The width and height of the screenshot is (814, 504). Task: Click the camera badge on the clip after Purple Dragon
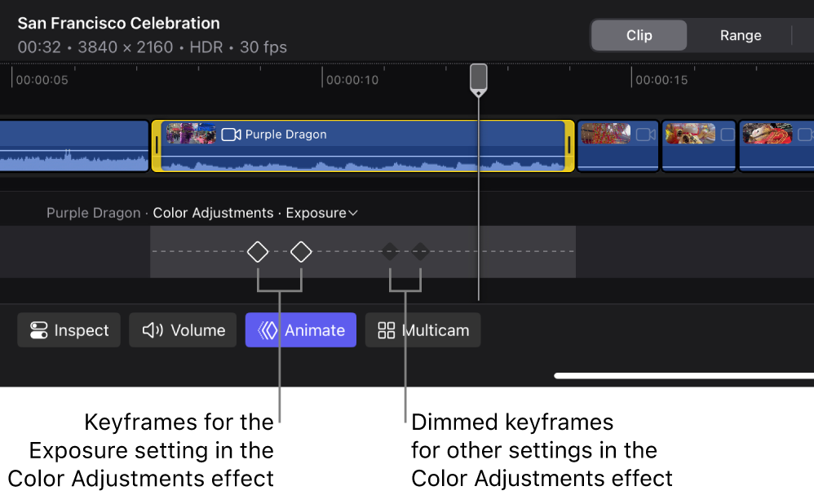pyautogui.click(x=646, y=134)
